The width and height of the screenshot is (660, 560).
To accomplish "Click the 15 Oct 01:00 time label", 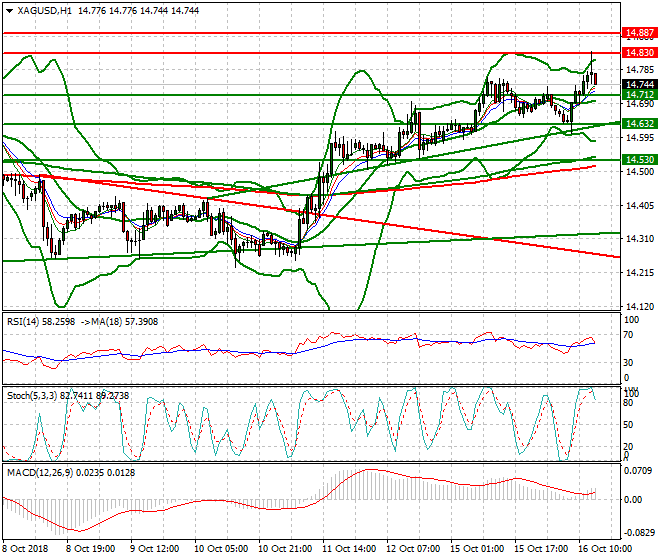I will [477, 549].
